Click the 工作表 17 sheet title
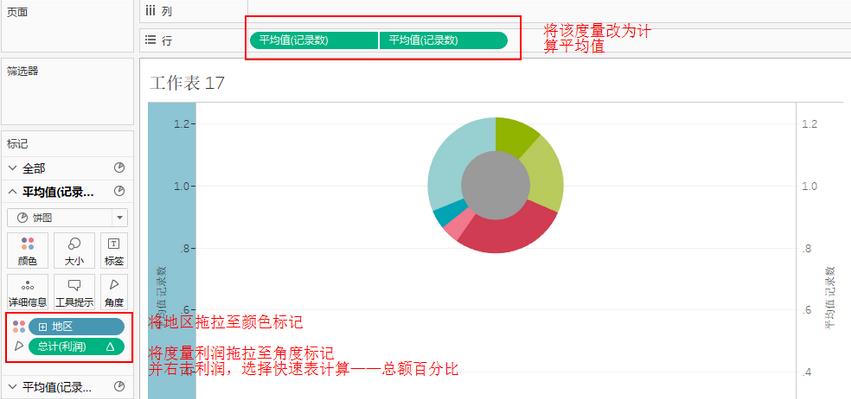Screen dimensions: 851x399 pyautogui.click(x=187, y=84)
